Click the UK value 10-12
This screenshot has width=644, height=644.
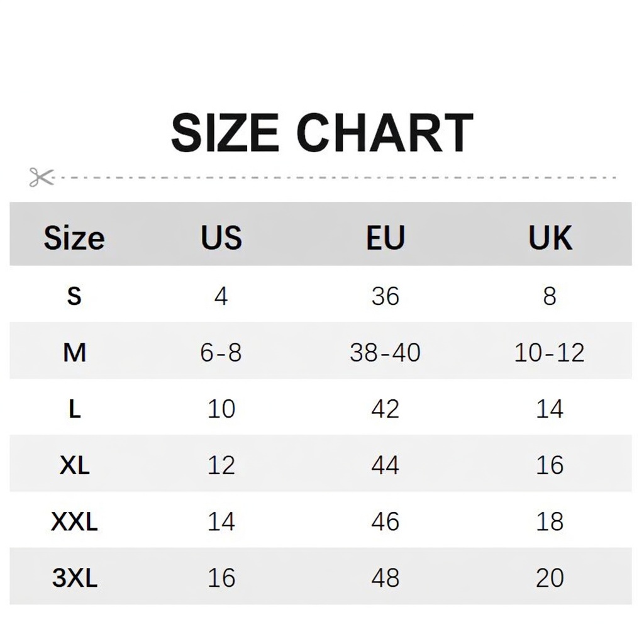point(550,352)
